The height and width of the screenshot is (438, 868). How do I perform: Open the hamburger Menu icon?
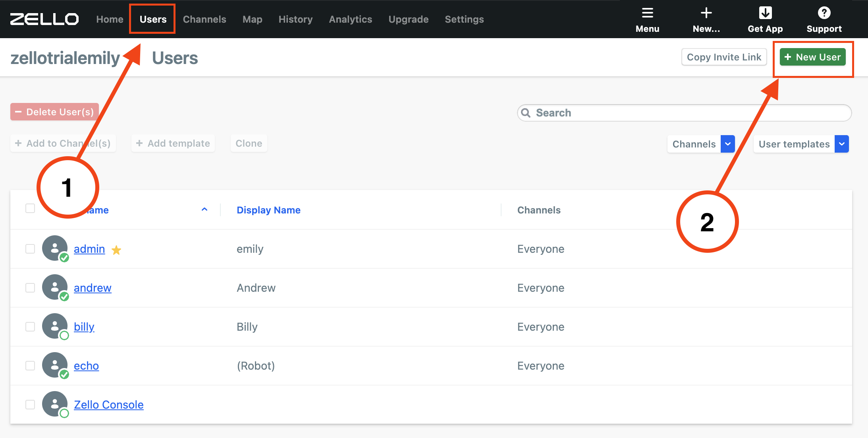(647, 13)
